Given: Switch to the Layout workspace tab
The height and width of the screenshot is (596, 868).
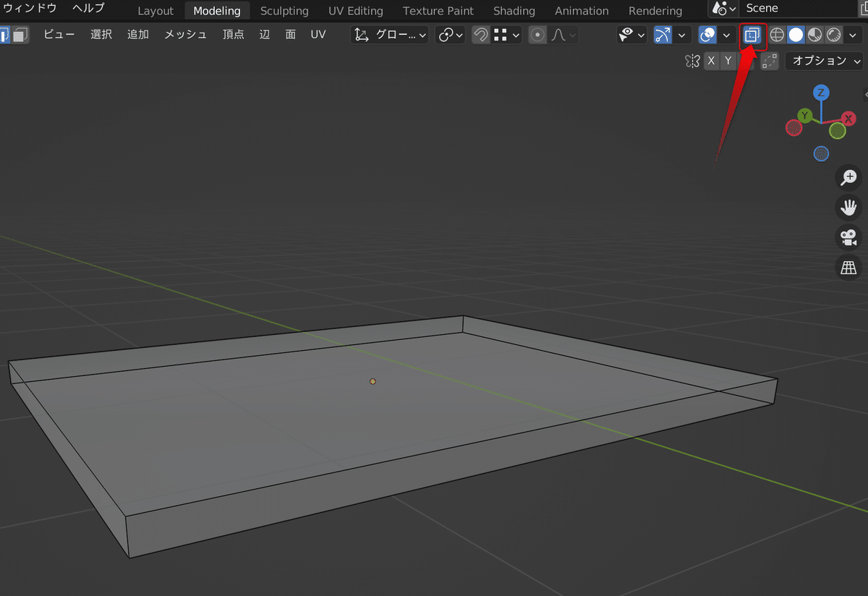Looking at the screenshot, I should coord(156,11).
